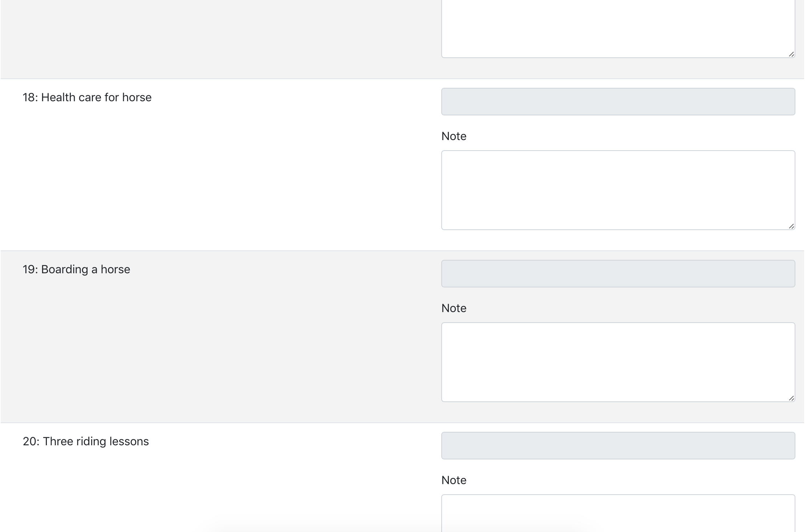Screen dimensions: 807x532
Task: Click the Note label in item 20
Action: pos(454,480)
